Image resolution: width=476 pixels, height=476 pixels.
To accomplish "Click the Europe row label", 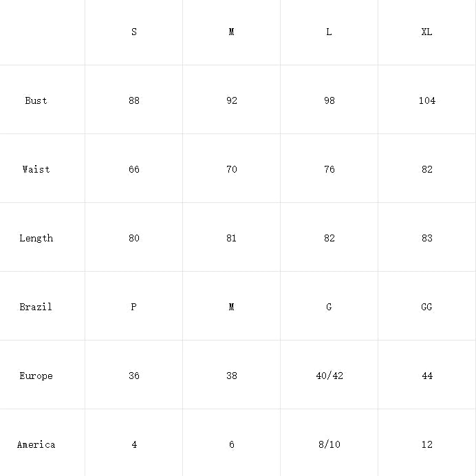I will (36, 376).
